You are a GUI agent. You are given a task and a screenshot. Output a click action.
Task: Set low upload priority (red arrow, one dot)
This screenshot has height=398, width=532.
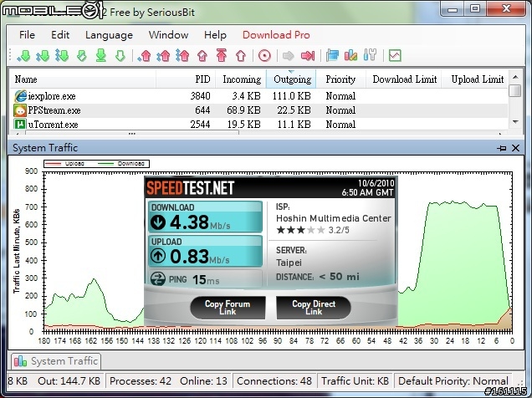click(145, 55)
